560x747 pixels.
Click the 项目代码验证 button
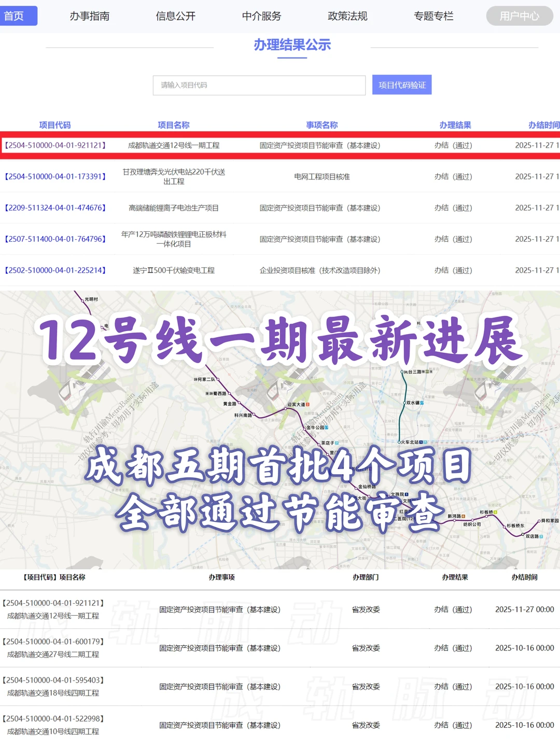[x=402, y=85]
